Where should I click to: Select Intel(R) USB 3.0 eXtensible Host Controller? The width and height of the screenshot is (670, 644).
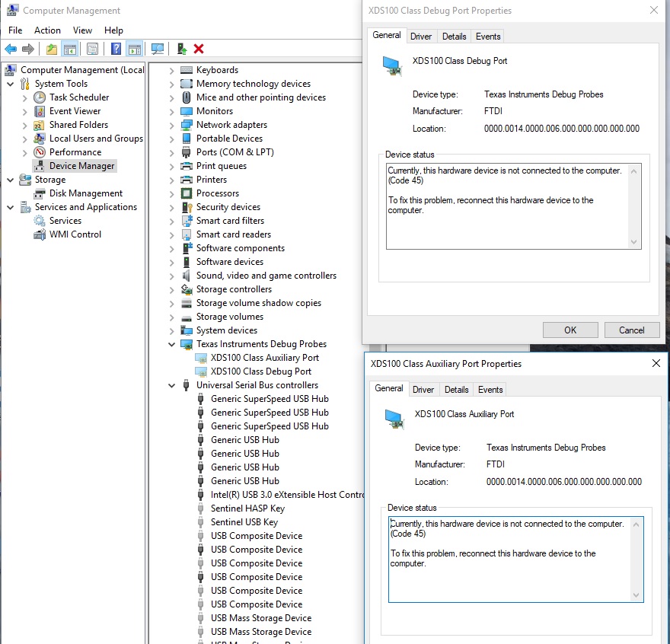click(287, 495)
